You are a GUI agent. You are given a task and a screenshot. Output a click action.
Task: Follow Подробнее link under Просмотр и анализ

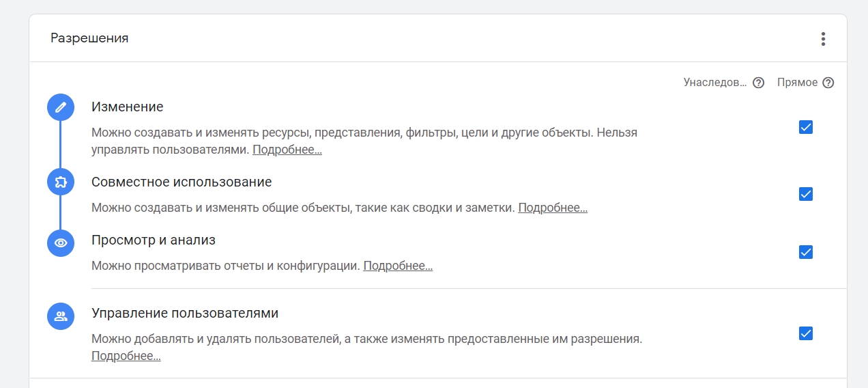(398, 266)
